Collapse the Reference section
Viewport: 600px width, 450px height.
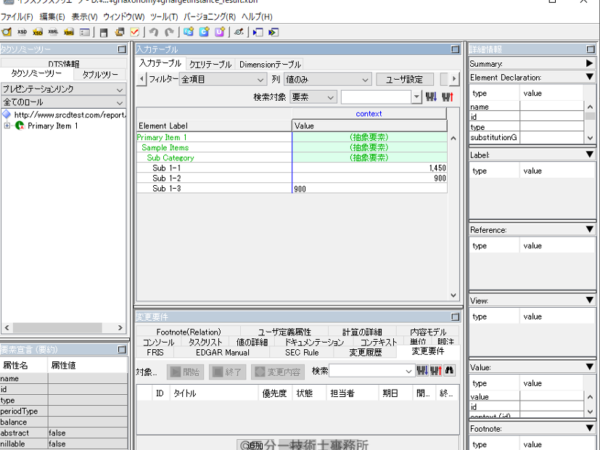click(x=589, y=229)
